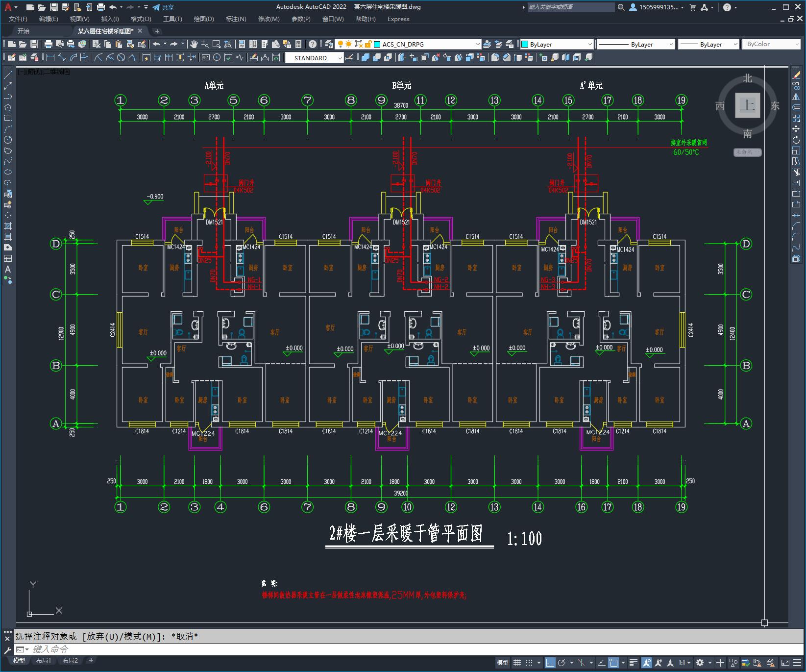The width and height of the screenshot is (806, 672).
Task: Toggle 2D object snap in status bar
Action: pyautogui.click(x=613, y=663)
